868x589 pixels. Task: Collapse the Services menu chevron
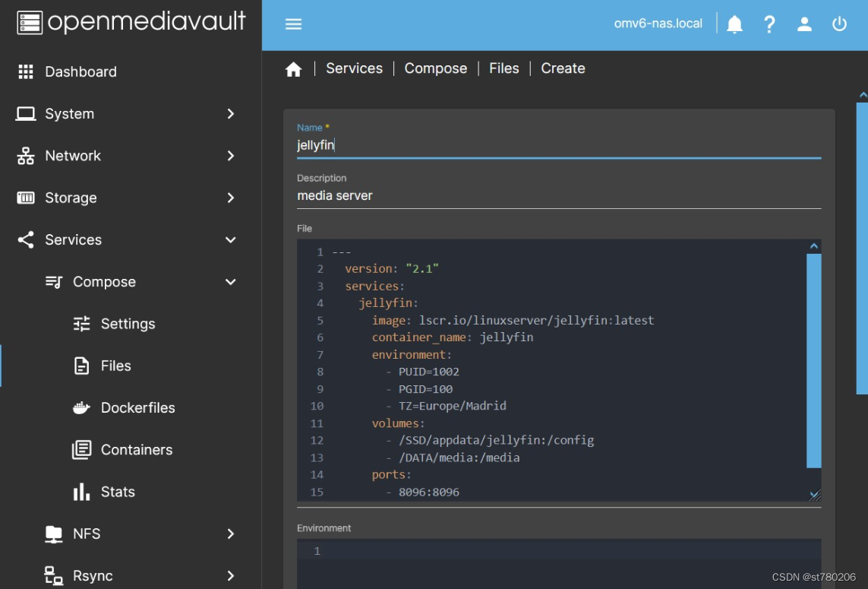click(x=231, y=240)
